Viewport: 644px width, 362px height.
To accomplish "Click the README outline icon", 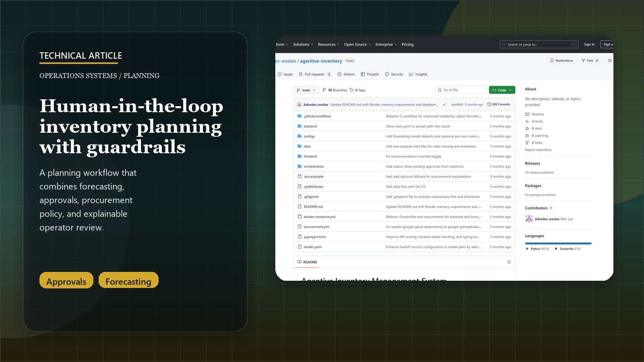I will click(x=509, y=262).
